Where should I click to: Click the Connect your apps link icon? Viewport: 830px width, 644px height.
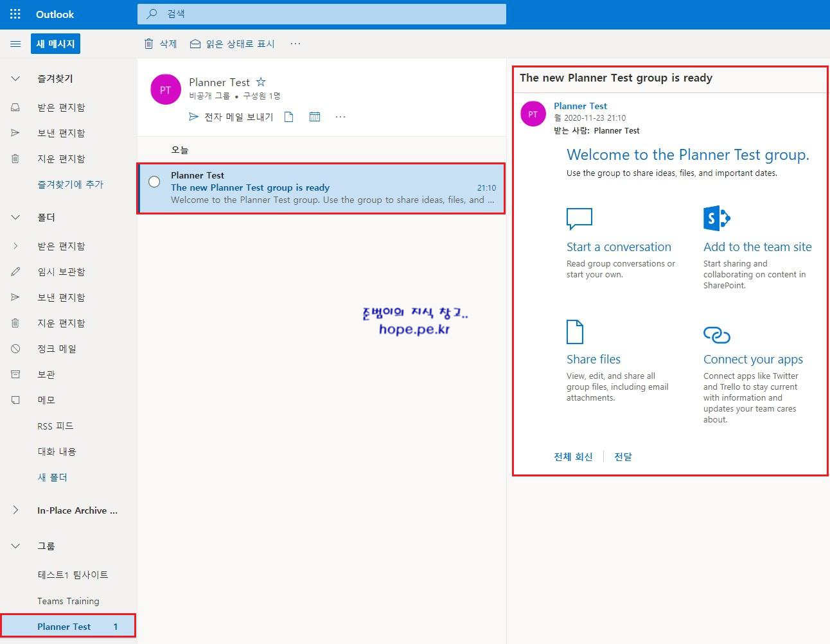click(x=717, y=335)
